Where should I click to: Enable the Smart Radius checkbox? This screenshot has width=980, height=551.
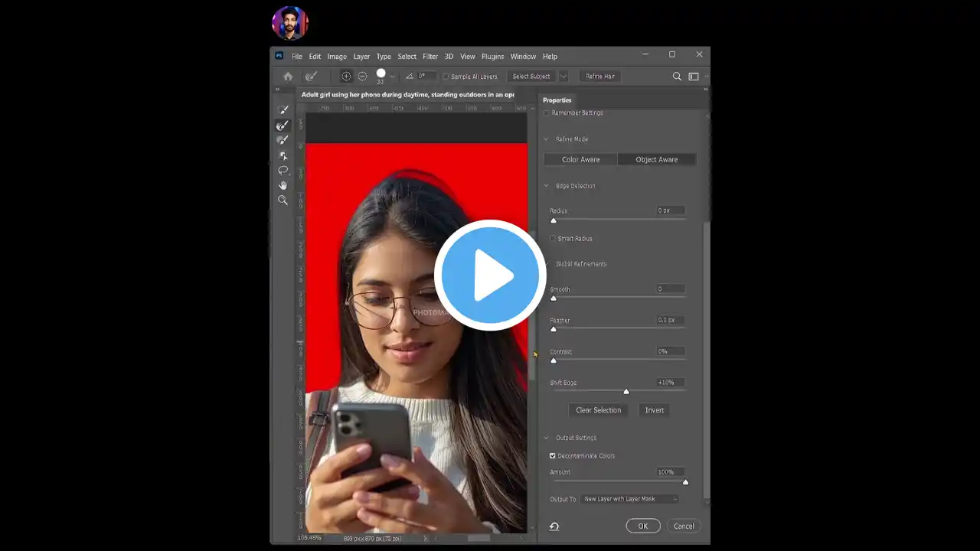pyautogui.click(x=553, y=239)
